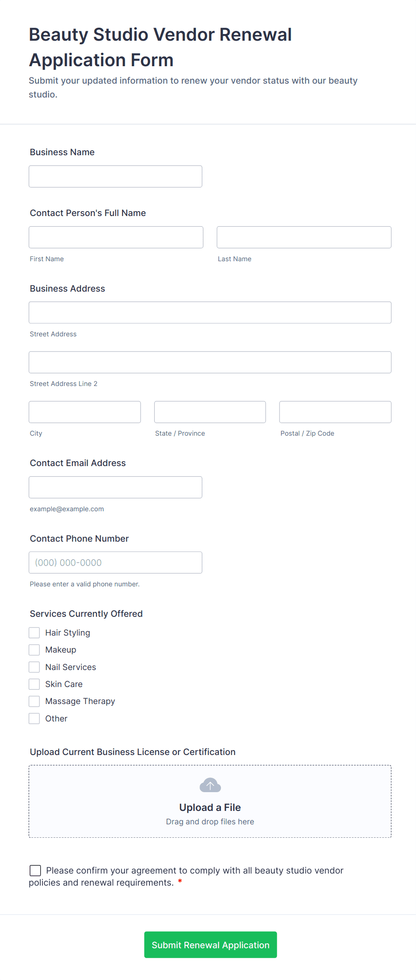Enable the Skin Care option
416x980 pixels.
34,684
